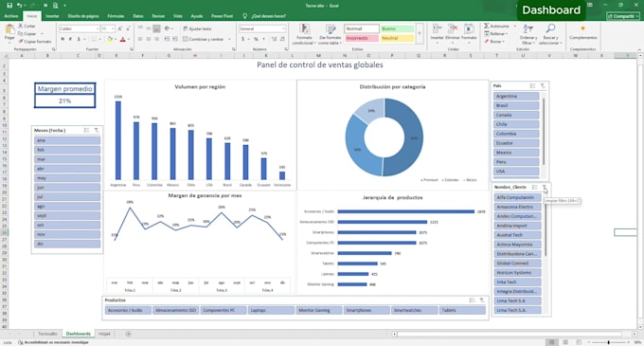
Task: Open Ordenar y filtrar
Action: [528, 34]
